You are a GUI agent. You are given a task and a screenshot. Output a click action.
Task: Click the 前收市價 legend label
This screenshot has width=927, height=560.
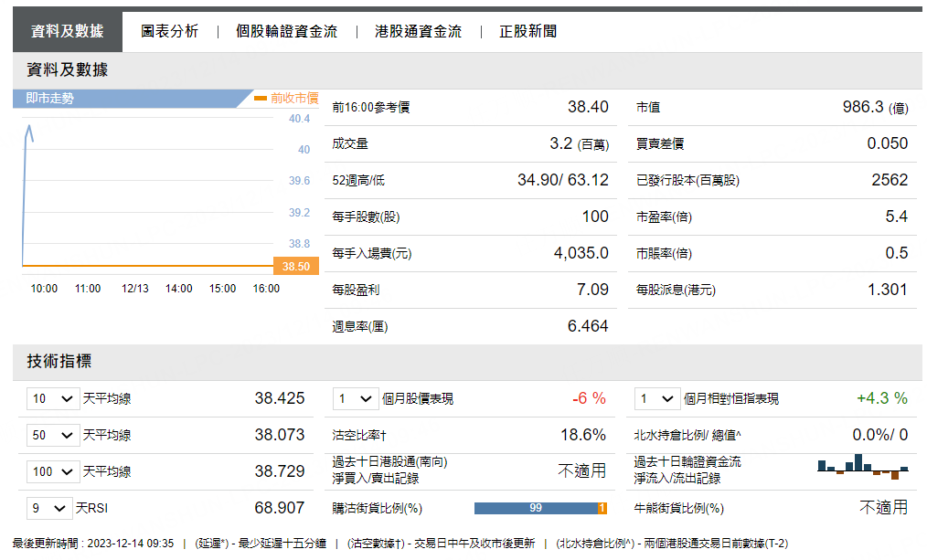point(294,98)
